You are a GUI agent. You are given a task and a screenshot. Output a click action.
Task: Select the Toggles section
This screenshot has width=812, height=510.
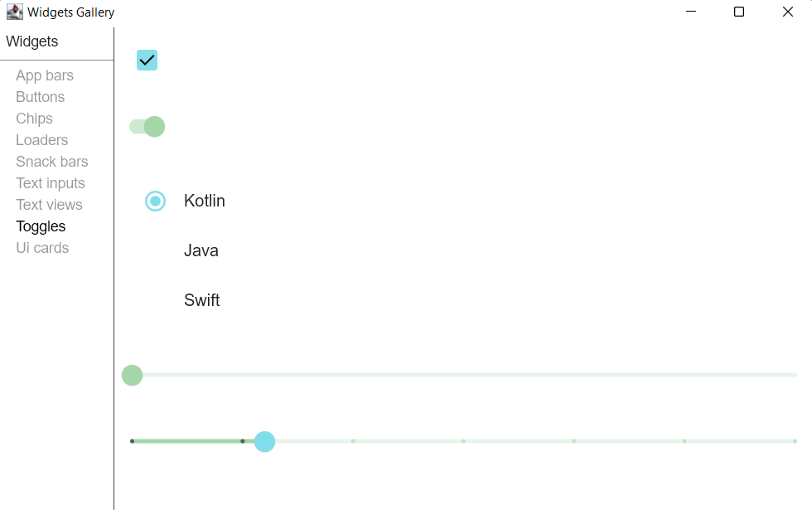tap(41, 226)
